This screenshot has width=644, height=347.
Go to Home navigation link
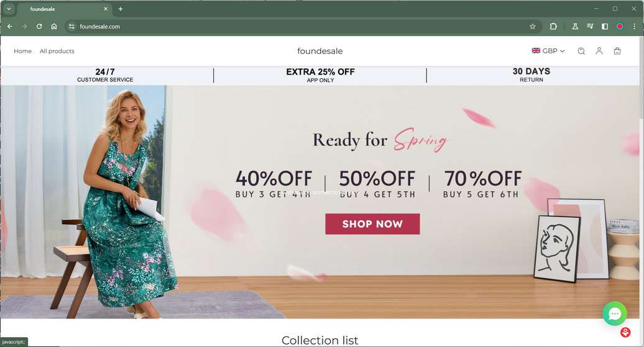(x=22, y=51)
